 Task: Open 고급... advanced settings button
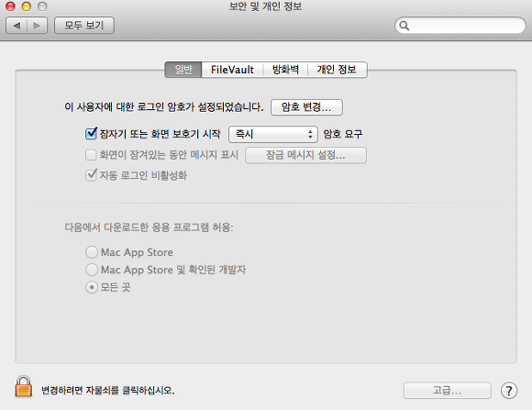(448, 391)
